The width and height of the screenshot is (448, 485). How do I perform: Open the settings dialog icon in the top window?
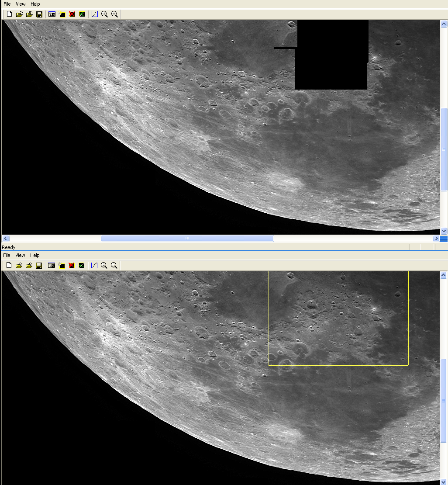[x=52, y=14]
